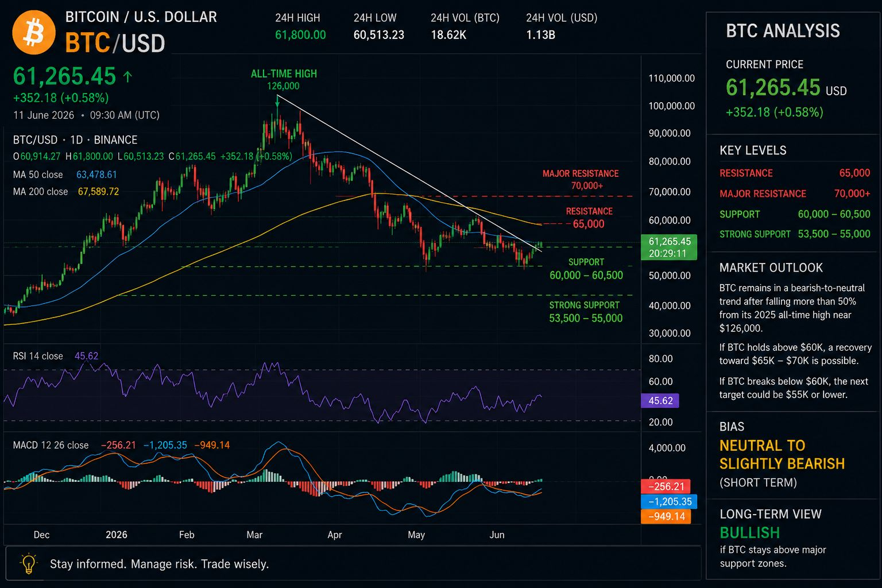Click the 40,000.00 price axis label
Image resolution: width=882 pixels, height=588 pixels.
click(x=670, y=305)
